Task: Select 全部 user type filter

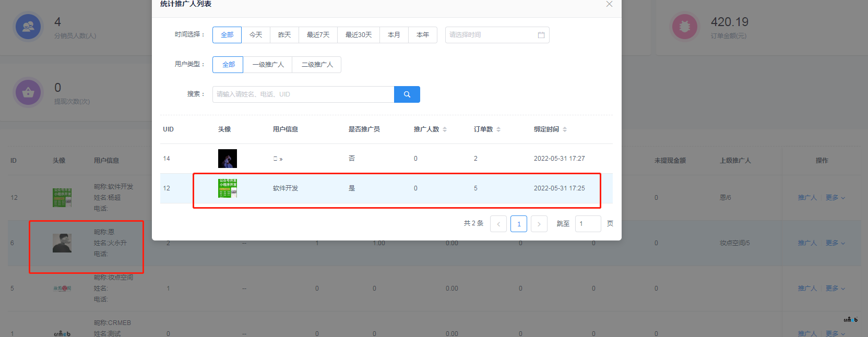Action: pos(229,65)
